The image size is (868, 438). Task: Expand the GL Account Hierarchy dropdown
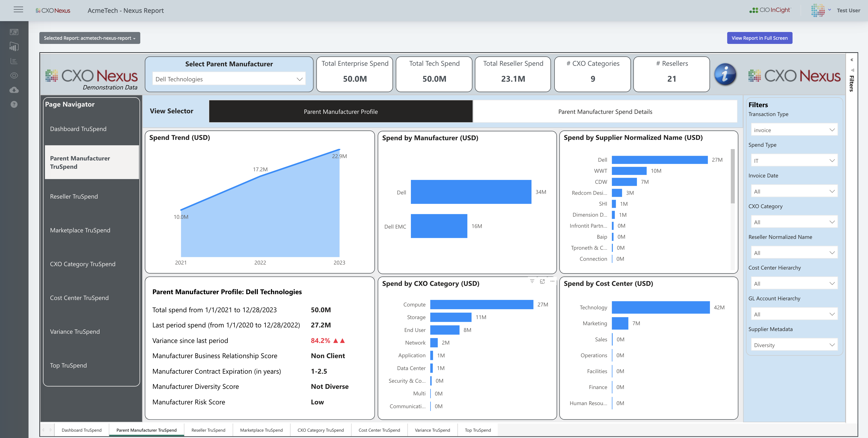click(x=794, y=314)
